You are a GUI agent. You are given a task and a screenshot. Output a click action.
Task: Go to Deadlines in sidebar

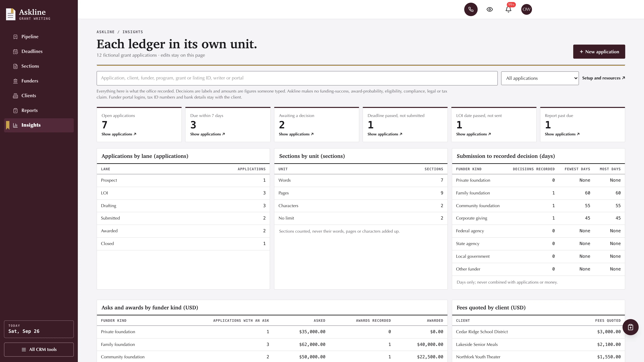point(39,51)
